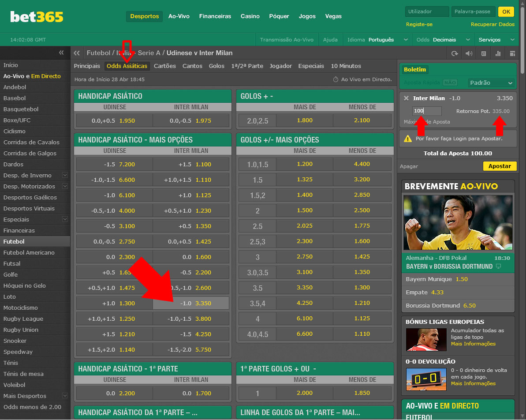Go back using the double chevron beside Futebol
The height and width of the screenshot is (420, 526).
77,53
